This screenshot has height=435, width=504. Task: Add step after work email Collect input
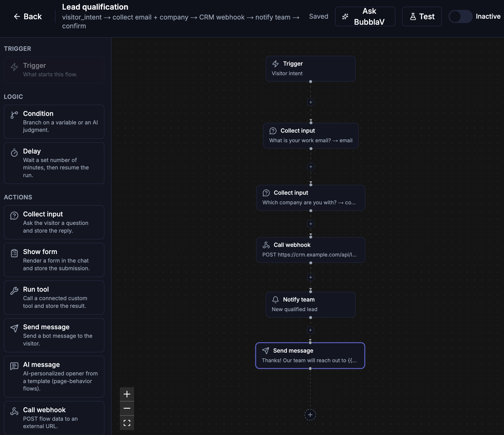tap(311, 167)
